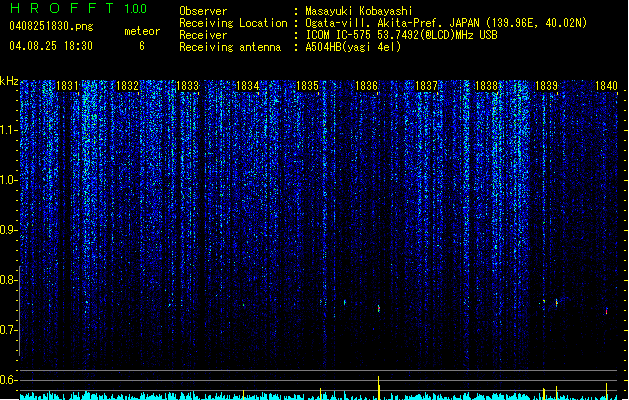Click the tallest yellow spike near 1836
629x400 pixels.
coord(379,388)
